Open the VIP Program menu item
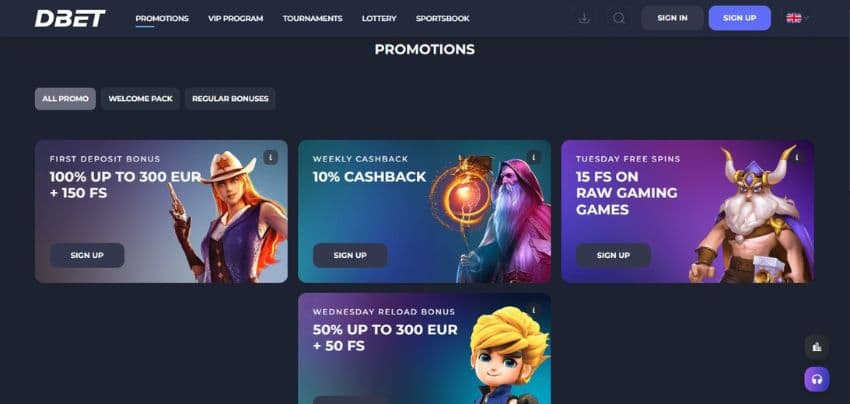This screenshot has width=850, height=404. click(236, 18)
